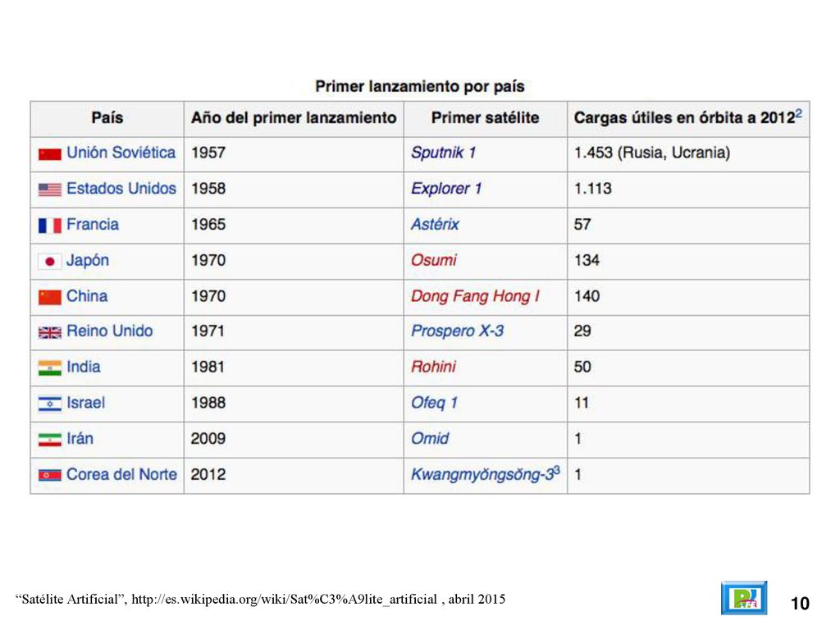Open the Unión Soviética link

click(x=121, y=153)
